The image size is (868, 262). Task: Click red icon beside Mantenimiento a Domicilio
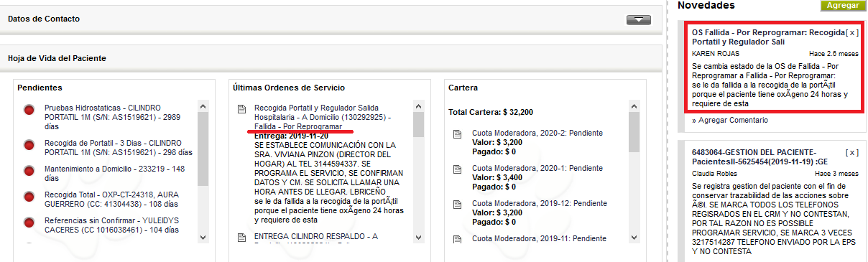(x=29, y=170)
